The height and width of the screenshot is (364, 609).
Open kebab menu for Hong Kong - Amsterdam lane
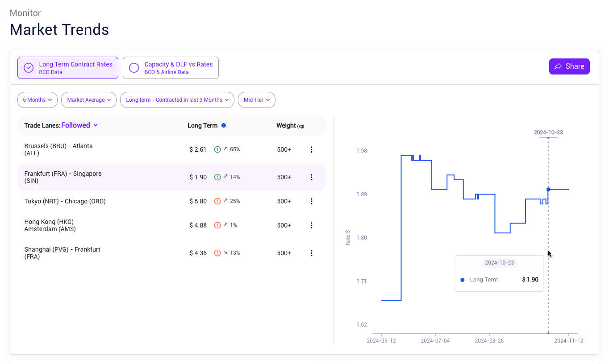312,225
